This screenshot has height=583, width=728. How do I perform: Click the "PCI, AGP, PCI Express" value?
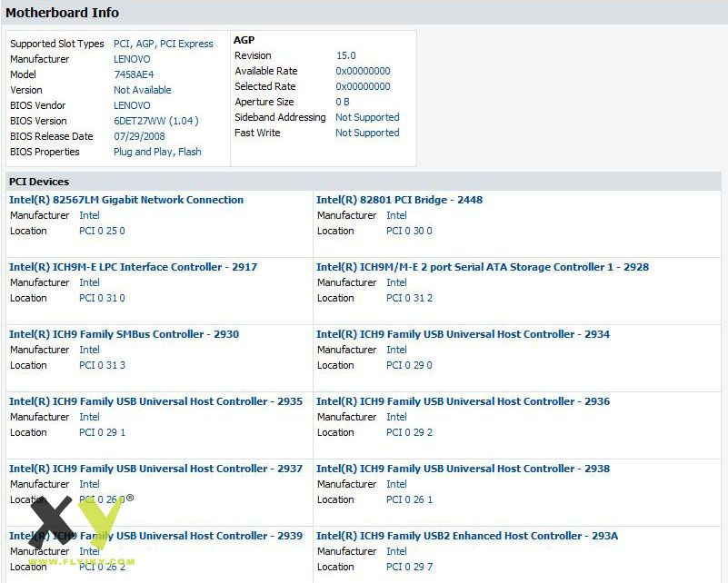(x=164, y=44)
